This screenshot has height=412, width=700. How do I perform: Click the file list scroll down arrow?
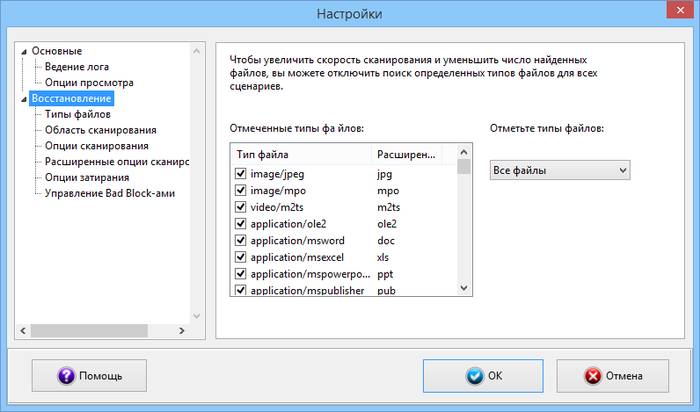[463, 288]
